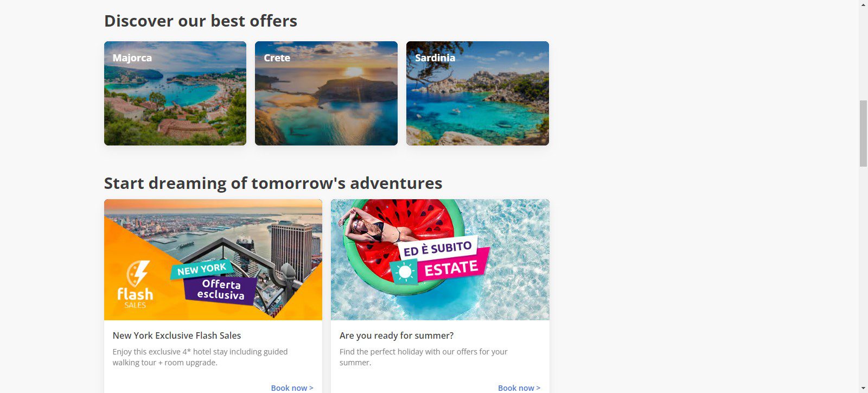Screen dimensions: 868x393
Task: Click the Discover our best offers heading
Action: click(201, 21)
